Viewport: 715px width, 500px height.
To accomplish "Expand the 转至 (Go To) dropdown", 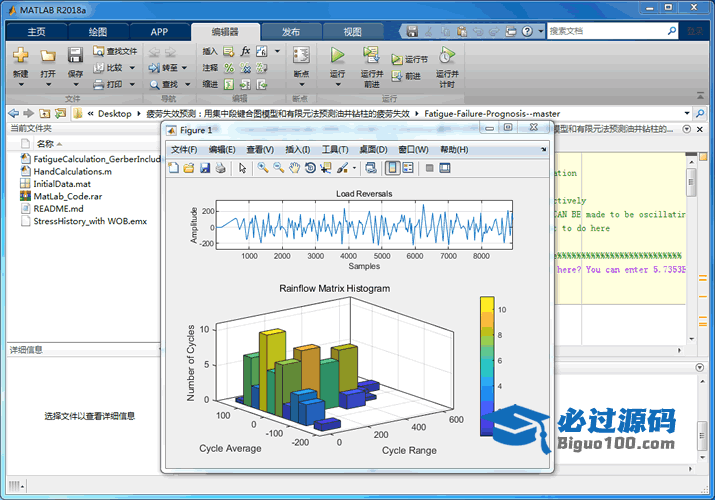I will tap(185, 68).
